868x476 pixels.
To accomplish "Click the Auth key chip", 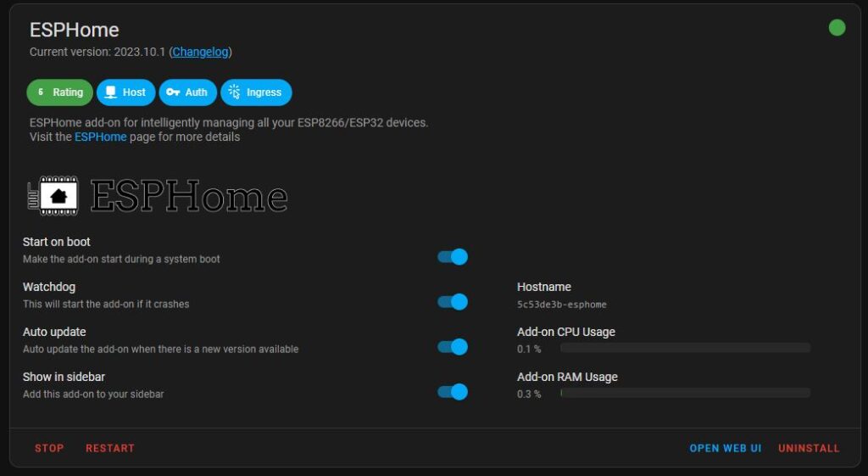I will [x=187, y=92].
